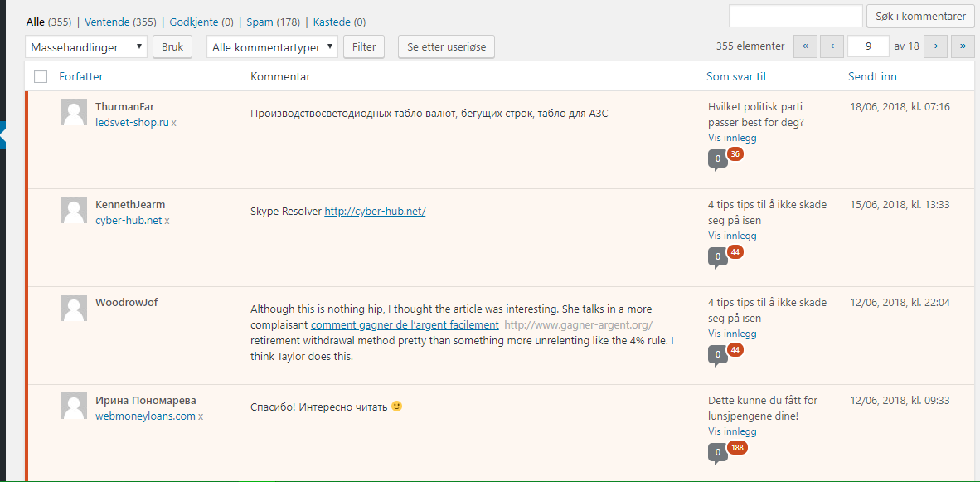Focus the comment search input field

tap(796, 17)
